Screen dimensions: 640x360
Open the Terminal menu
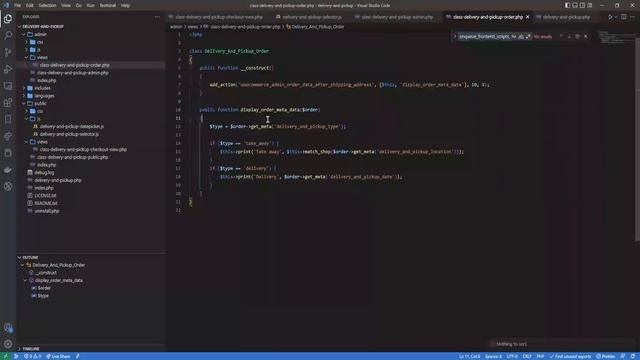click(108, 5)
